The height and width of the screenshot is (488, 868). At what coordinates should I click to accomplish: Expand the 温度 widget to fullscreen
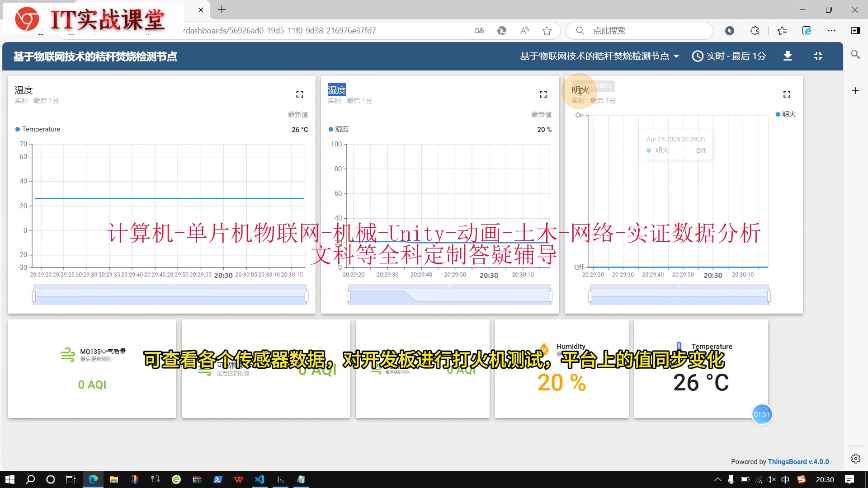[299, 94]
